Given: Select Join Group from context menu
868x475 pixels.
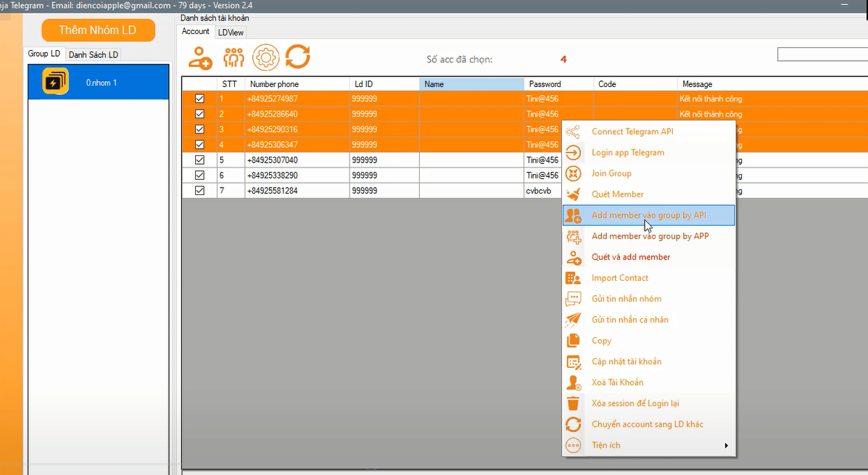Looking at the screenshot, I should click(649, 173).
